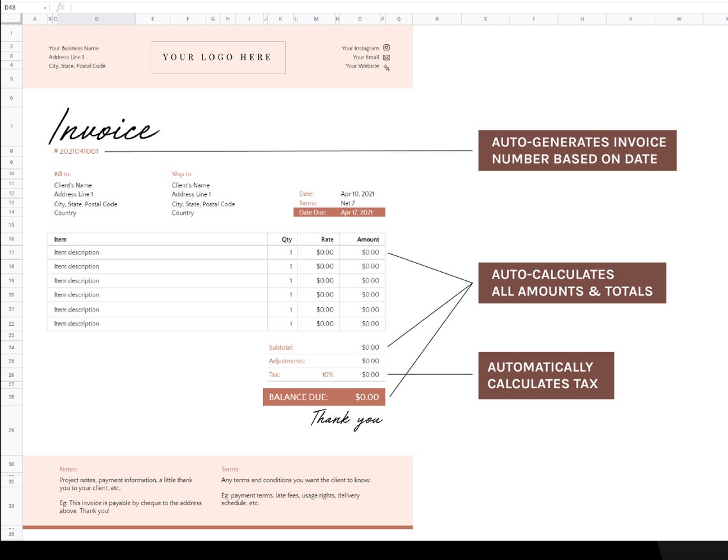
Task: Select the first Item description cell
Action: click(77, 252)
